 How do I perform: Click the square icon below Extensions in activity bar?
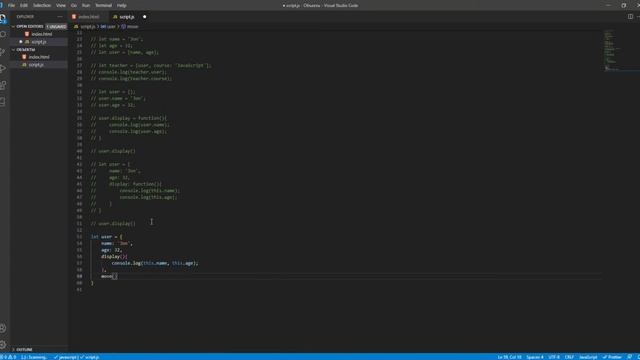click(3, 102)
